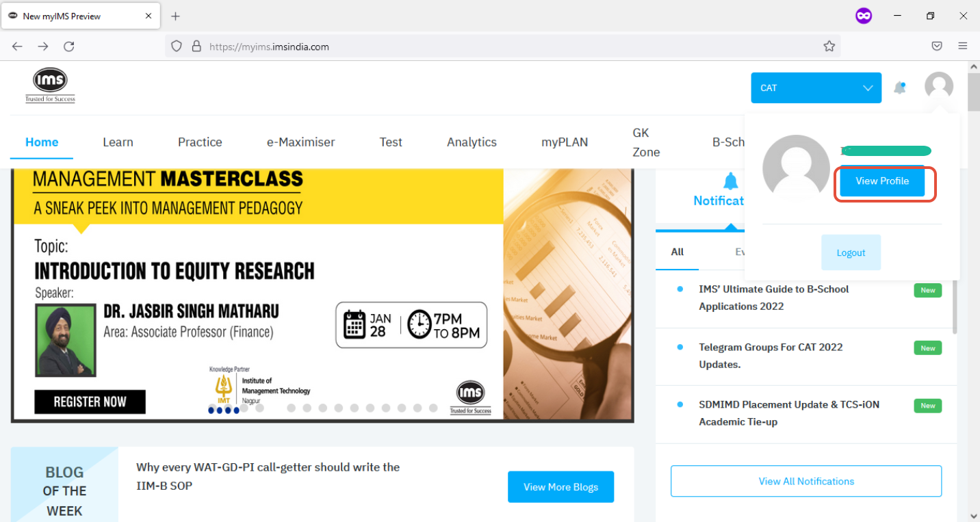Reload the page with refresh icon
The height and width of the screenshot is (522, 980).
point(69,47)
